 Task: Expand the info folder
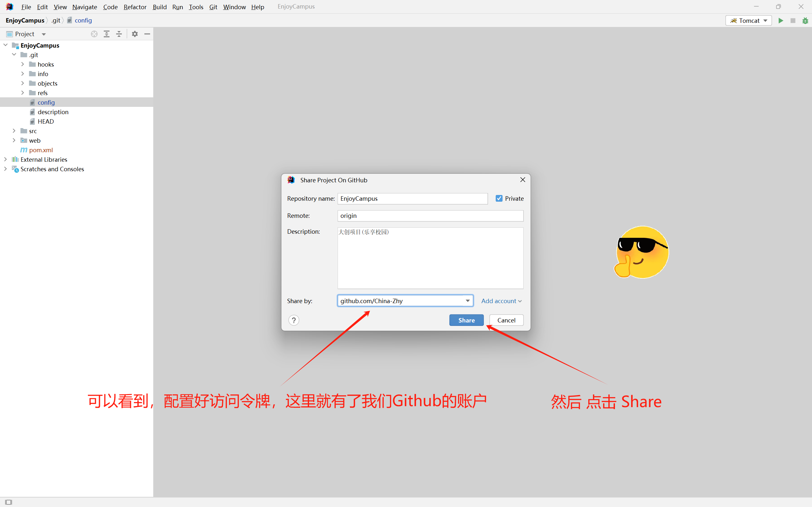(x=23, y=74)
